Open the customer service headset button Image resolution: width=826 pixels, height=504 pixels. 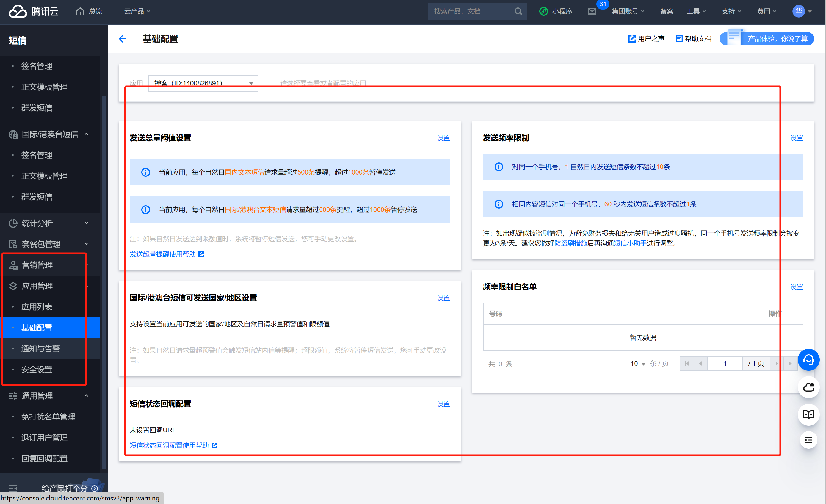pos(808,359)
